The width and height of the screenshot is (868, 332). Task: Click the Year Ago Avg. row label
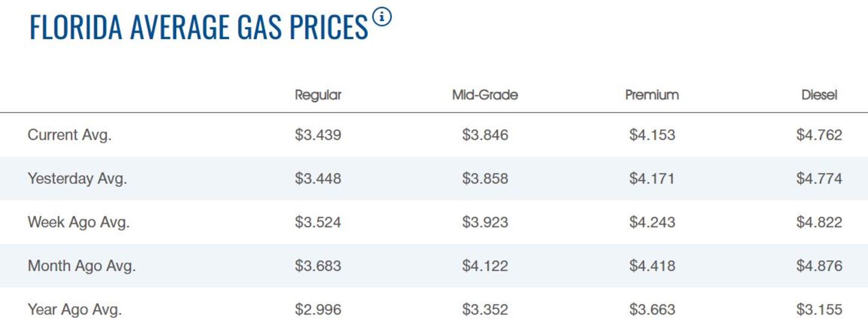click(x=75, y=310)
